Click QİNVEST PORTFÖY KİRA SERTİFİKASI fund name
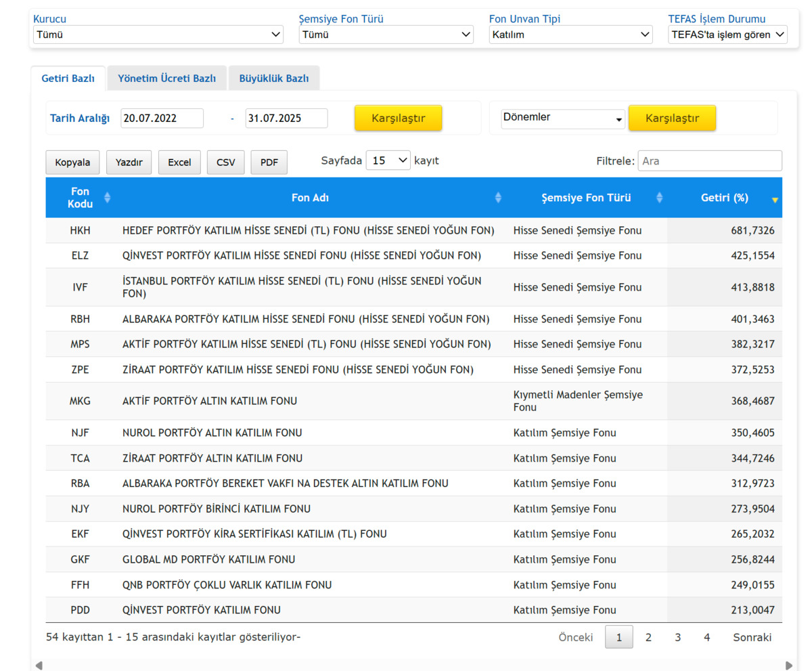The width and height of the screenshot is (812, 671). coord(254,534)
